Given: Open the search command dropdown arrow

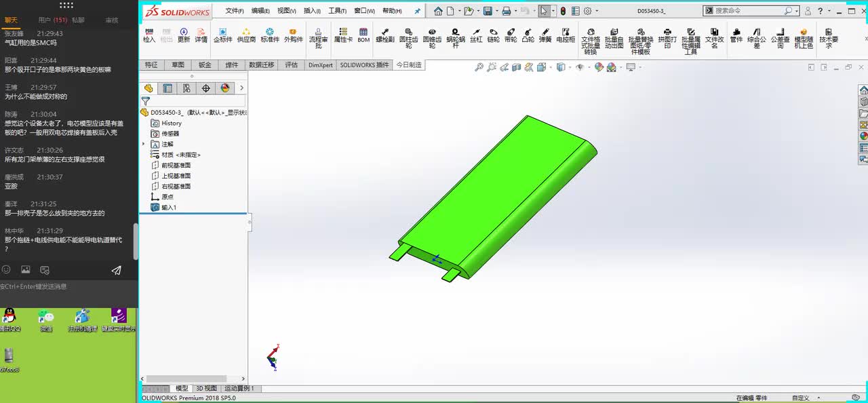Looking at the screenshot, I should tap(797, 11).
